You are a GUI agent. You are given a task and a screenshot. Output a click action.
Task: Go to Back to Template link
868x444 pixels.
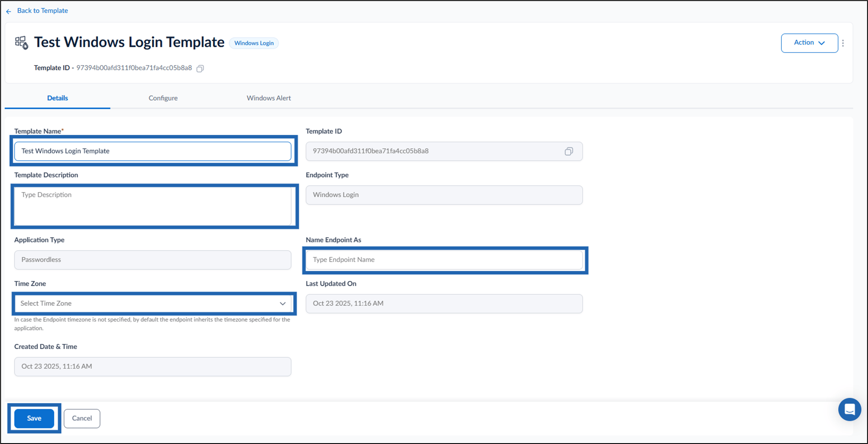tap(42, 10)
